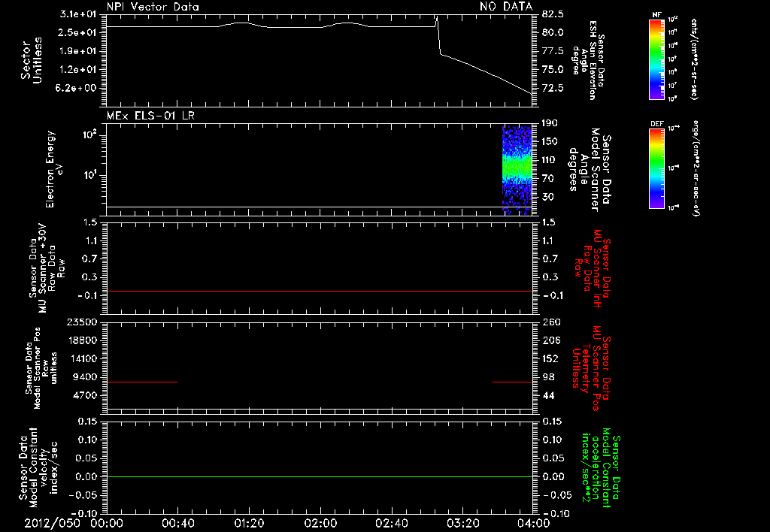Click the '82.5' sun elevation tick label
Image resolution: width=770 pixels, height=532 pixels.
(553, 14)
